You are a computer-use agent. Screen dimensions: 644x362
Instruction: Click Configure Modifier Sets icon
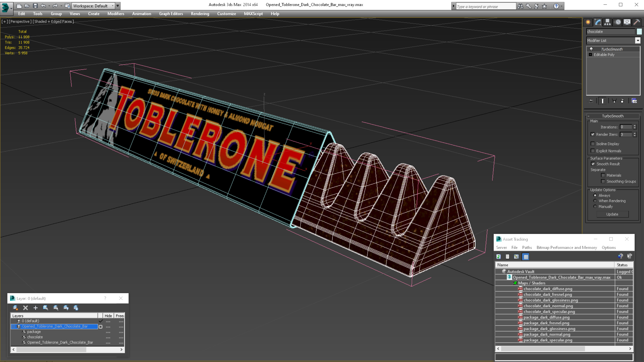coord(634,101)
